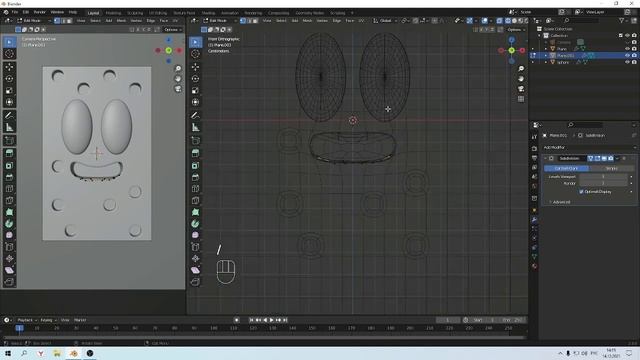Click the zoom view icon in right viewport
Screen dimensions: 640x360
pyautogui.click(x=521, y=69)
